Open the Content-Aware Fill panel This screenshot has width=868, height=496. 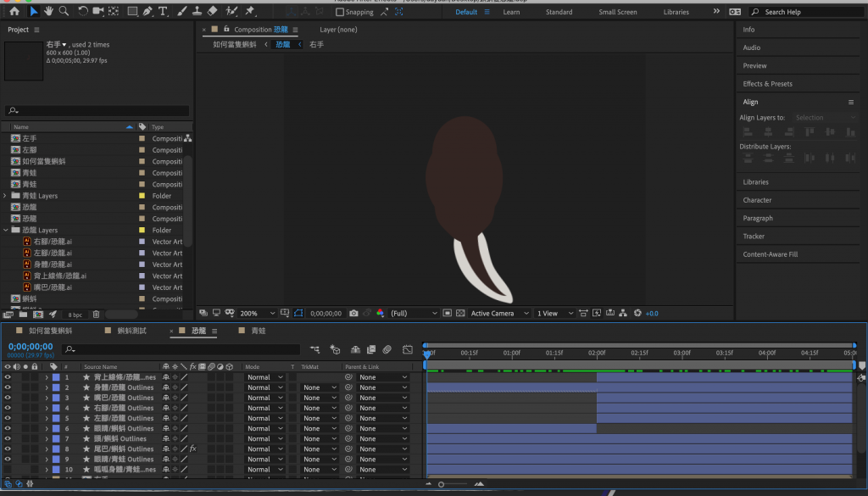click(770, 254)
